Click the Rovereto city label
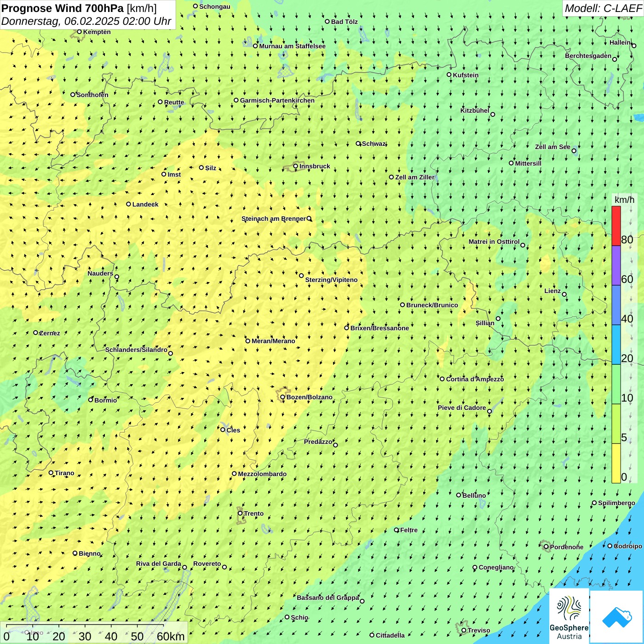Screen dimensions: 644x644 (x=207, y=563)
